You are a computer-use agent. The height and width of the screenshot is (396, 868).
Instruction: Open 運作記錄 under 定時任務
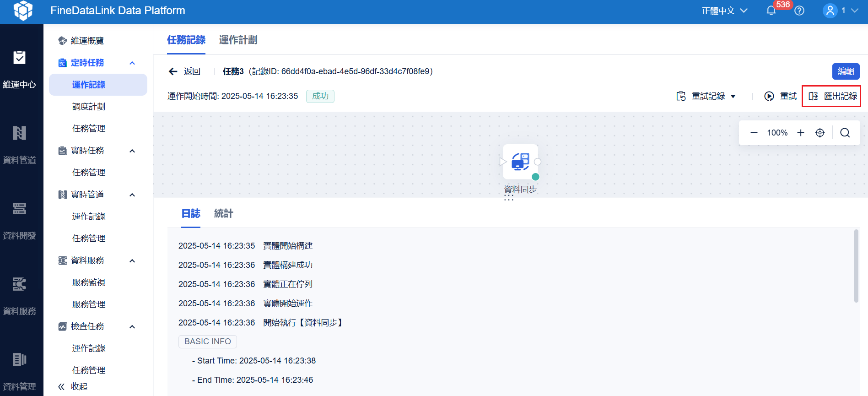98,85
